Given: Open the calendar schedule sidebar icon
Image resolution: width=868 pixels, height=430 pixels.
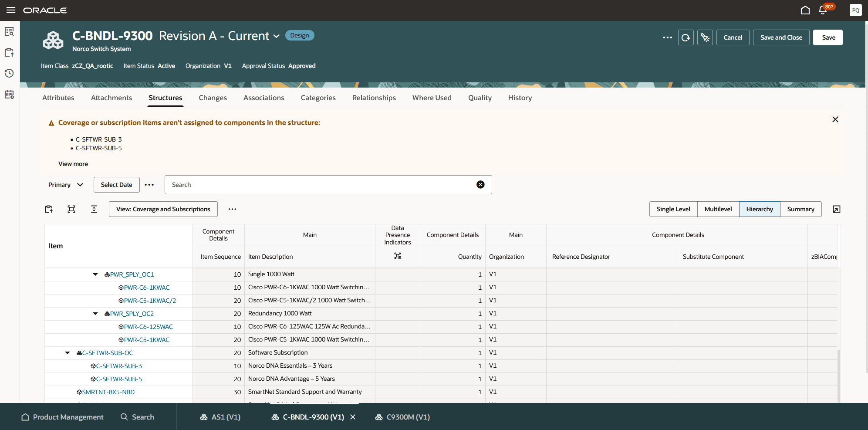Looking at the screenshot, I should point(10,94).
